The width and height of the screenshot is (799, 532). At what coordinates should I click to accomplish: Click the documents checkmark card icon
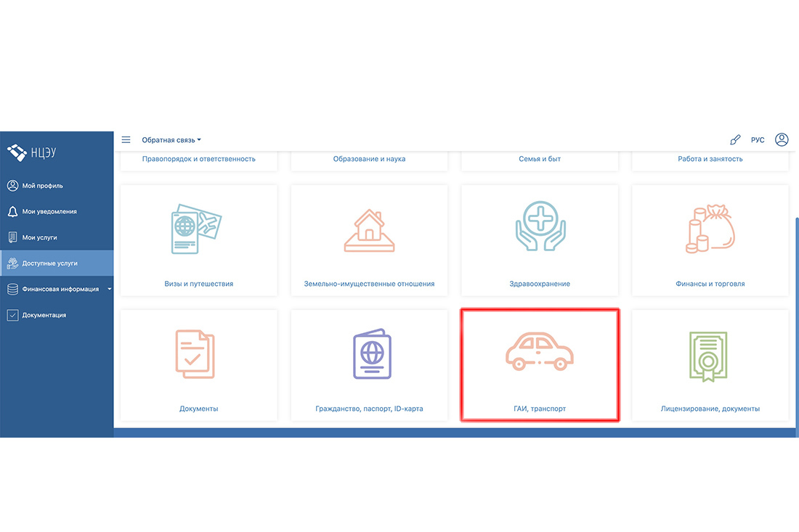tap(195, 354)
